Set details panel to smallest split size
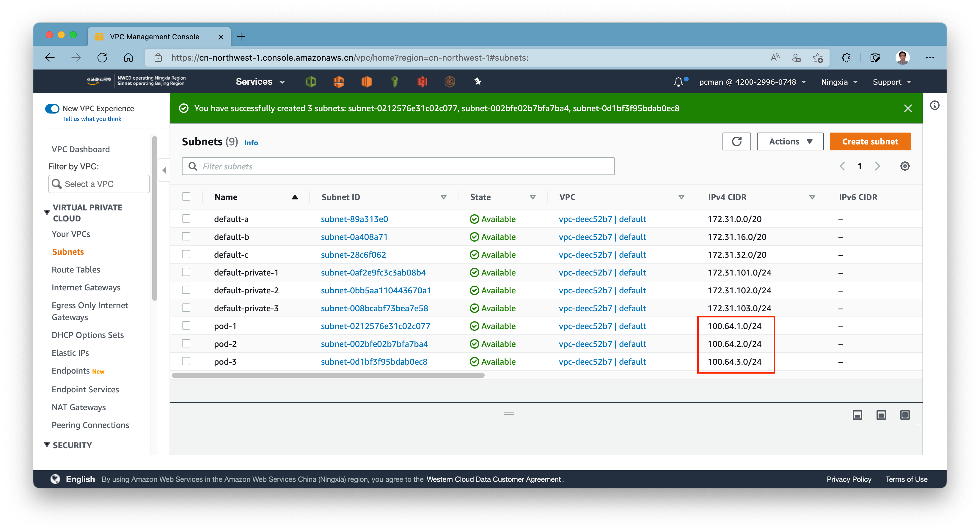The width and height of the screenshot is (980, 532). pyautogui.click(x=857, y=415)
